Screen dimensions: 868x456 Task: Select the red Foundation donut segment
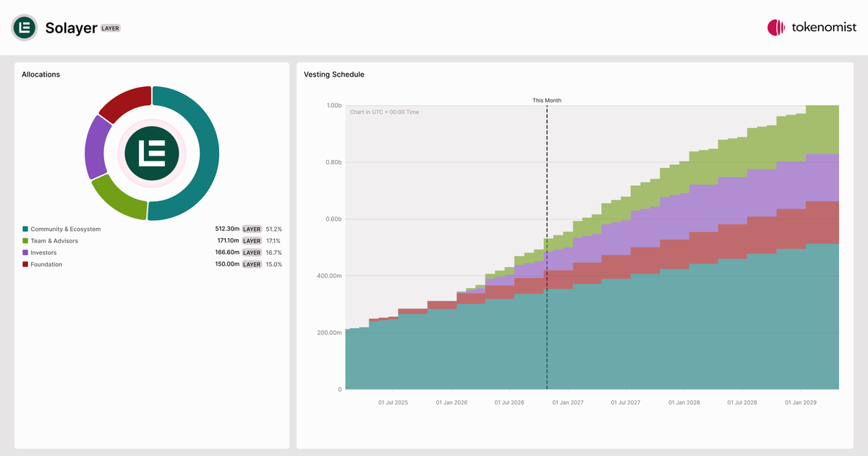pos(126,102)
